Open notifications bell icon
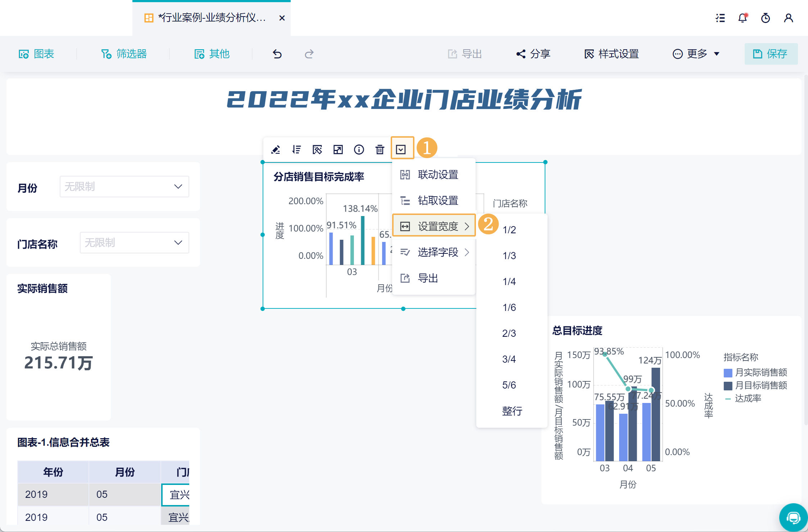Screen dimensions: 808x532 tap(743, 18)
